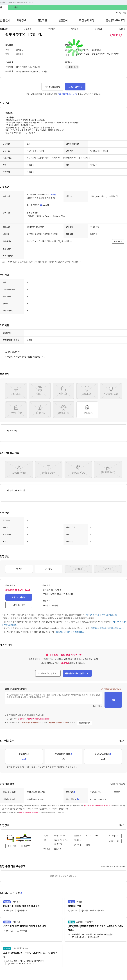Click the info icon beside 주 소정근로시간
The width and height of the screenshot is (127, 980).
pos(41,205)
